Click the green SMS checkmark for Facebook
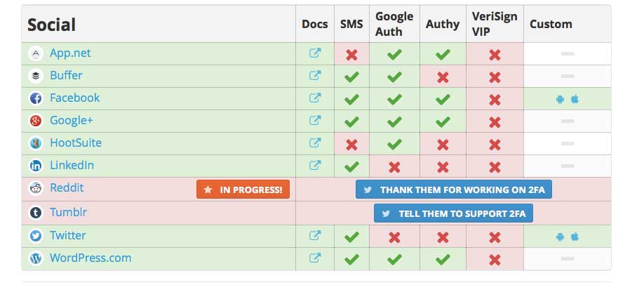This screenshot has height=285, width=644. pyautogui.click(x=352, y=99)
